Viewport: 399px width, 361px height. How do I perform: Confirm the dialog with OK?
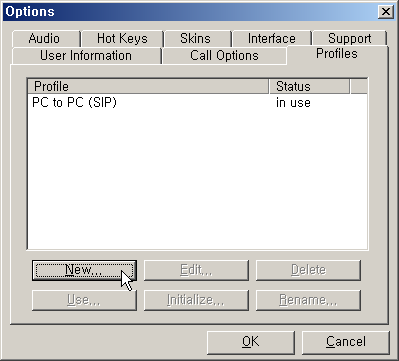point(251,342)
